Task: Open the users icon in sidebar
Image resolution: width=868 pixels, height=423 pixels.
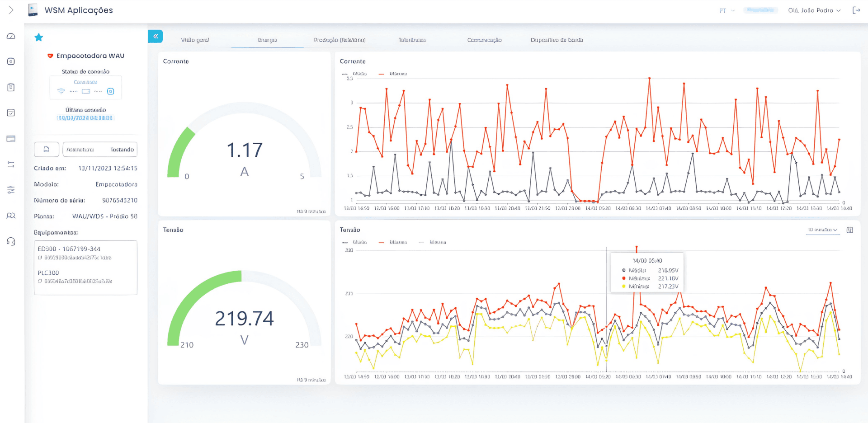Action: click(x=11, y=216)
